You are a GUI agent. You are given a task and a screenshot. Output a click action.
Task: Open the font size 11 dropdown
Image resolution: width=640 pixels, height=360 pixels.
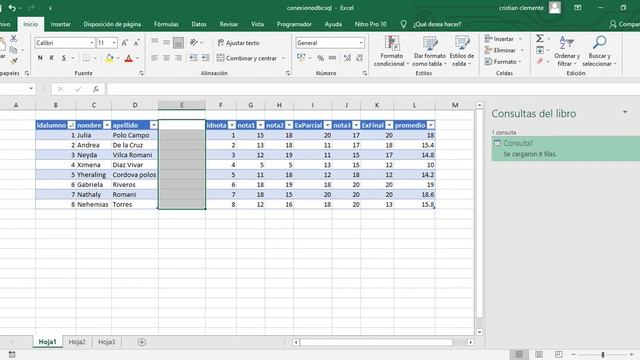pos(114,43)
